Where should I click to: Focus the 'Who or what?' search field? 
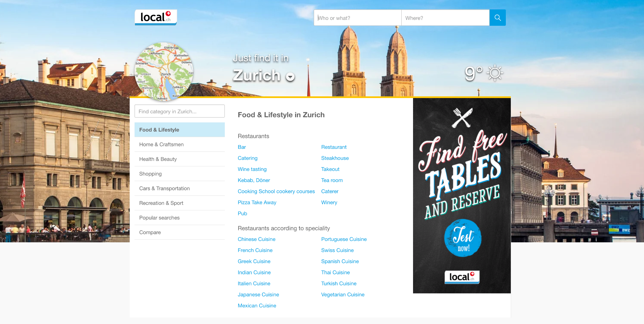tap(357, 18)
